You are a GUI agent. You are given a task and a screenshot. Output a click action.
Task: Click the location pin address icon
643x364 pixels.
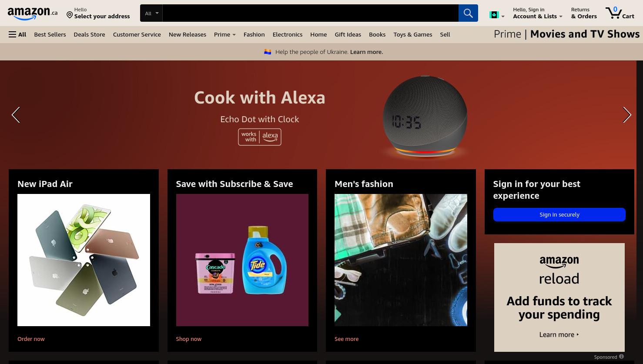70,15
